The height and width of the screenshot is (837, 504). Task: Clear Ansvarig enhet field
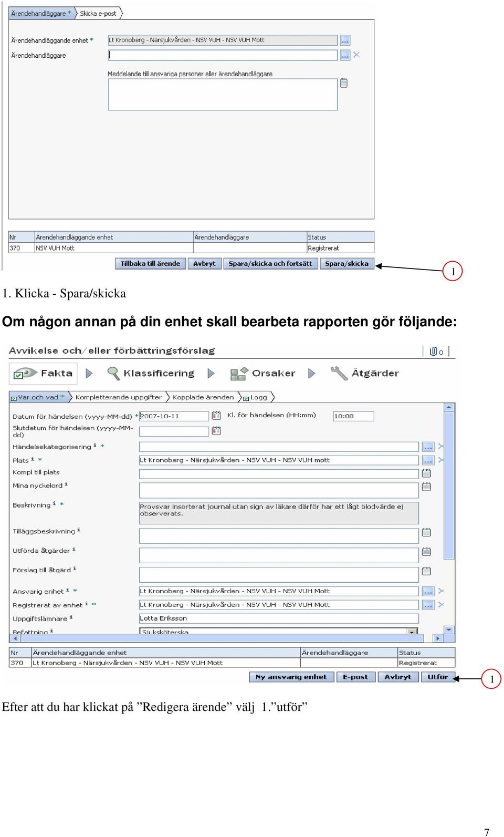tap(441, 591)
